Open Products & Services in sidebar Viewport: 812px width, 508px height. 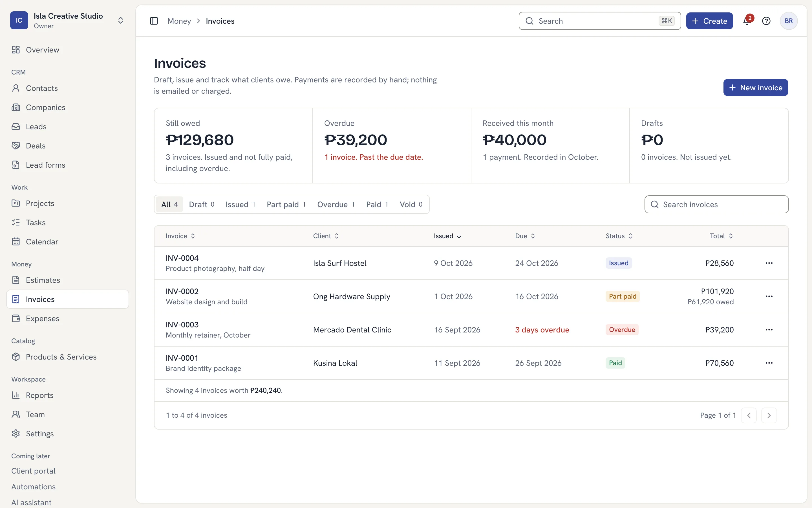pyautogui.click(x=67, y=357)
